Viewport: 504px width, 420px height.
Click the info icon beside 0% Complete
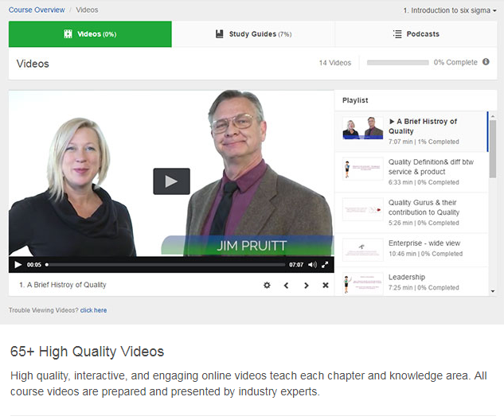click(486, 62)
